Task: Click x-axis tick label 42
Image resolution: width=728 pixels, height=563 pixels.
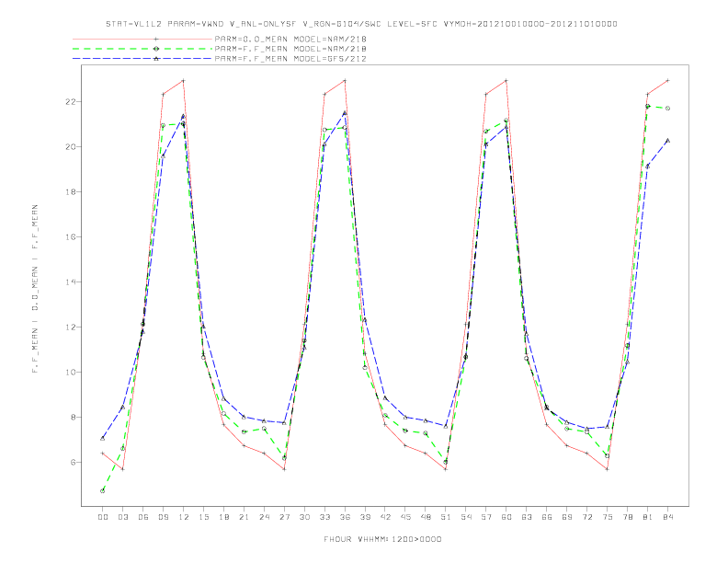Action: pyautogui.click(x=385, y=517)
